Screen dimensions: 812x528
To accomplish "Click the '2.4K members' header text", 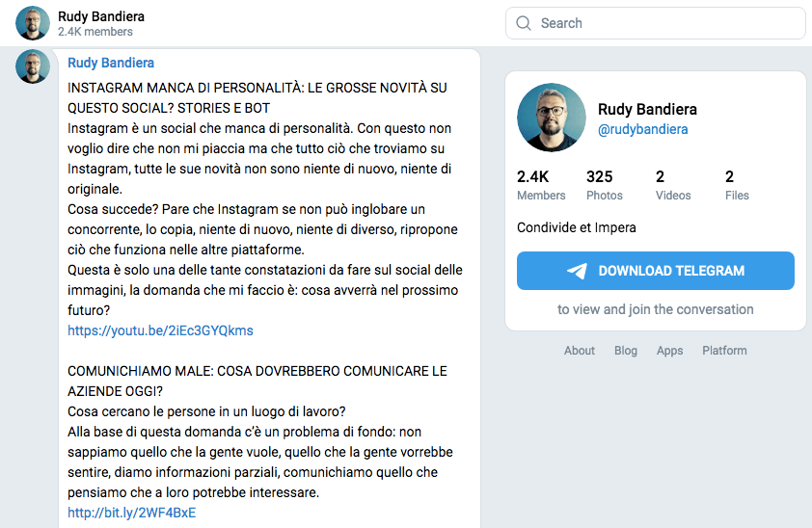I will click(x=95, y=32).
